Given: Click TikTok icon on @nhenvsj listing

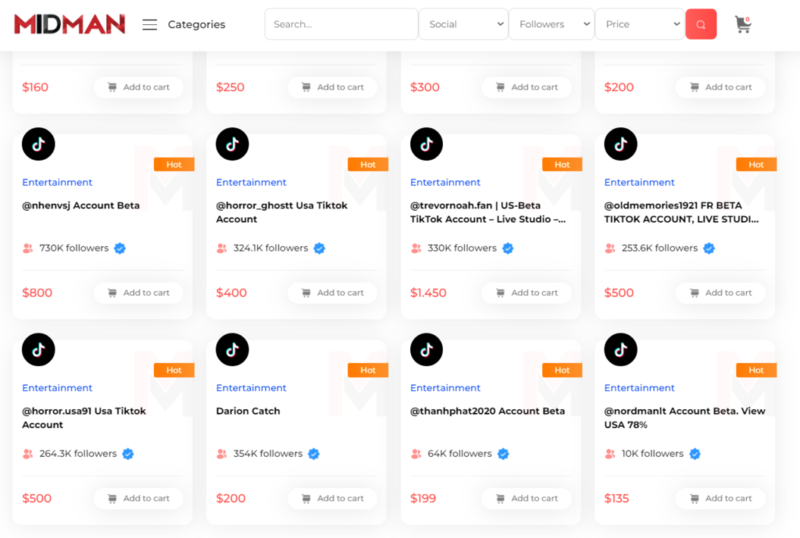Looking at the screenshot, I should (x=39, y=144).
